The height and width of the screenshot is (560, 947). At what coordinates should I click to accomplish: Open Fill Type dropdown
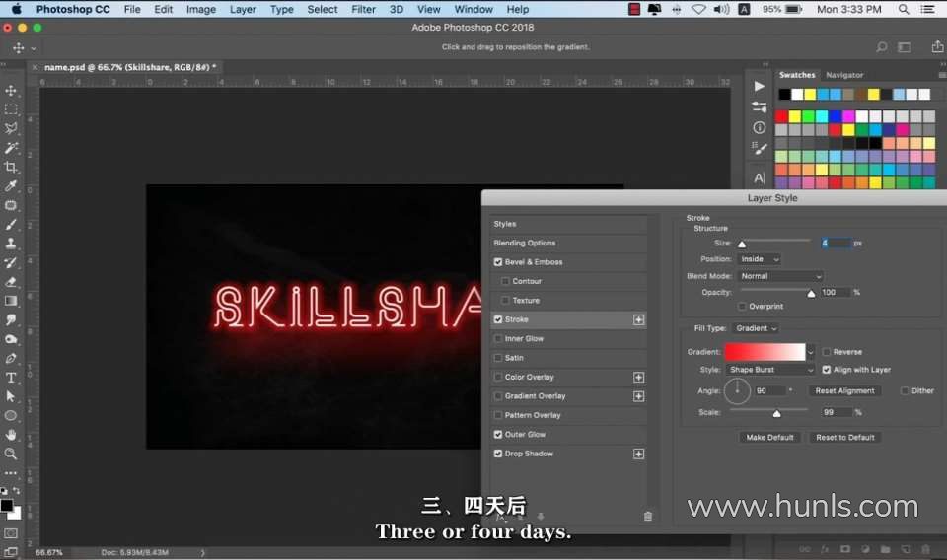pos(756,329)
